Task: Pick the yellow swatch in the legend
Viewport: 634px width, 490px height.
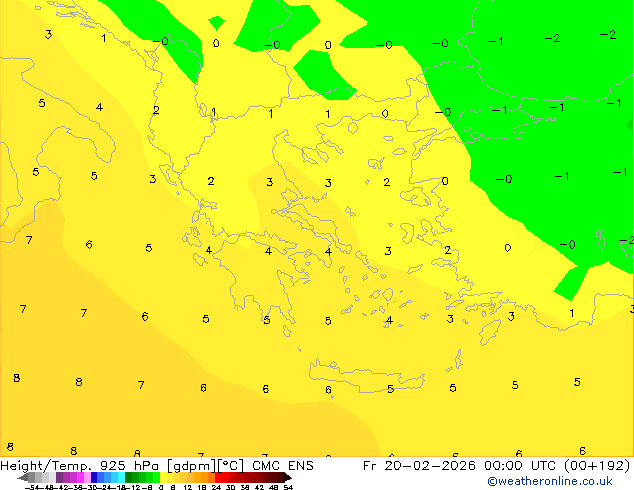Action: point(163,477)
